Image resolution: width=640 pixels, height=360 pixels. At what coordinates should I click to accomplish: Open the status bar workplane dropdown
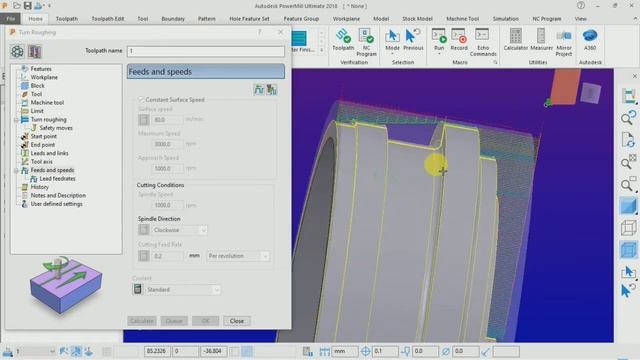coord(35,351)
